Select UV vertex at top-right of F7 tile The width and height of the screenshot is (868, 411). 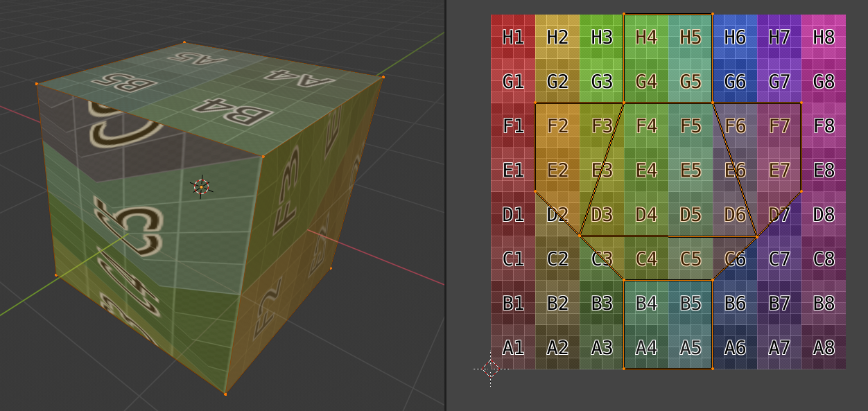coord(801,103)
